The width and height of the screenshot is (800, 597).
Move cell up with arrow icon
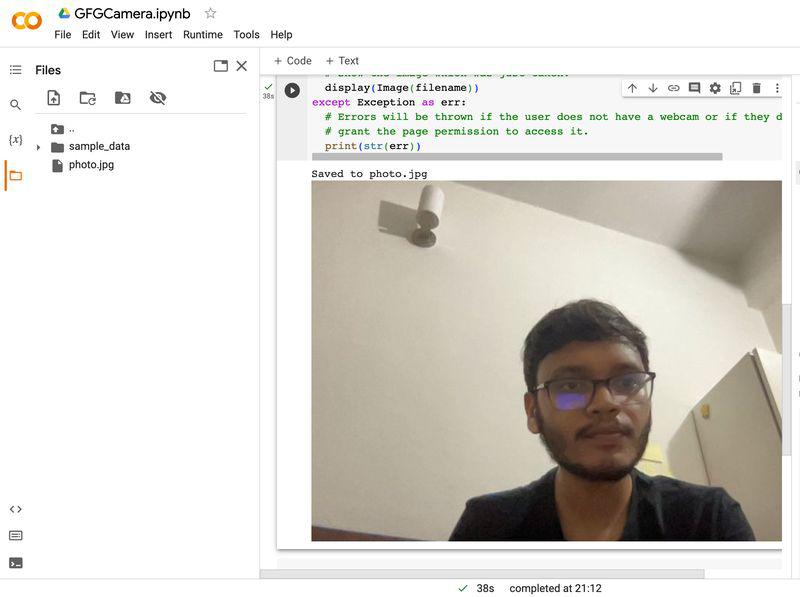pos(632,88)
